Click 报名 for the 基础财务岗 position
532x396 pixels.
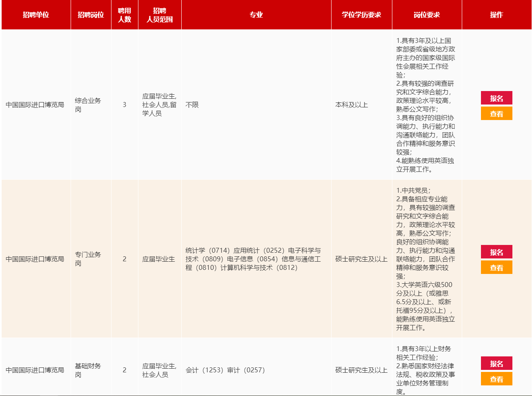(x=496, y=363)
